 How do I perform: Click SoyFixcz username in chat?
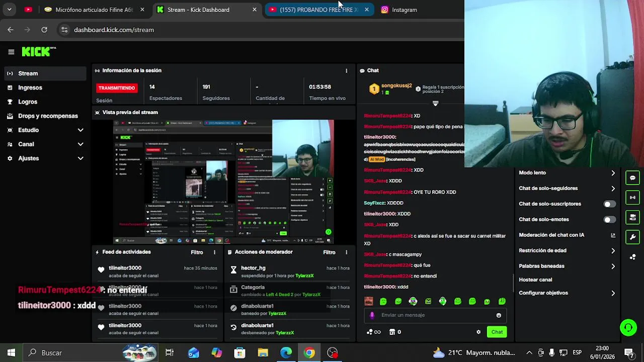[374, 203]
